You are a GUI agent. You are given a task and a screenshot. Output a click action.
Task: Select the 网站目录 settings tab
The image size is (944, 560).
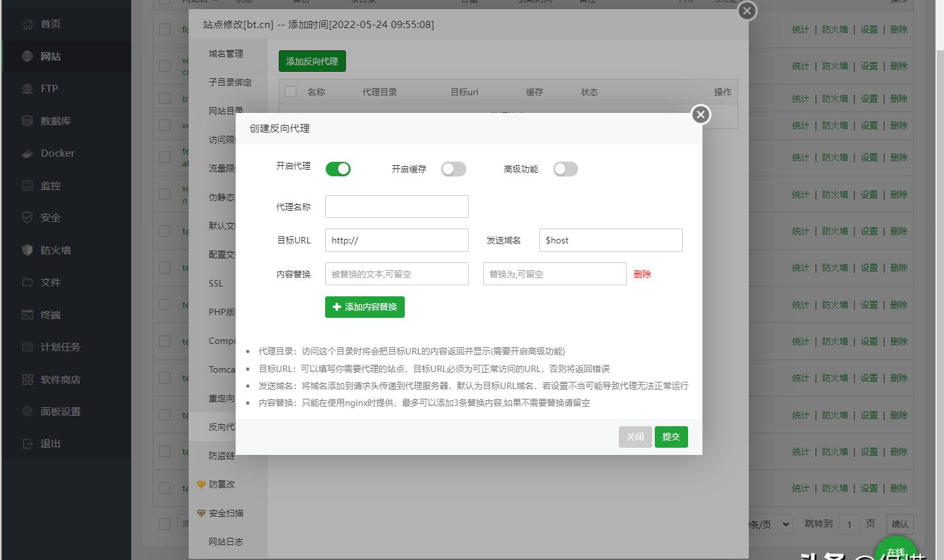click(226, 111)
